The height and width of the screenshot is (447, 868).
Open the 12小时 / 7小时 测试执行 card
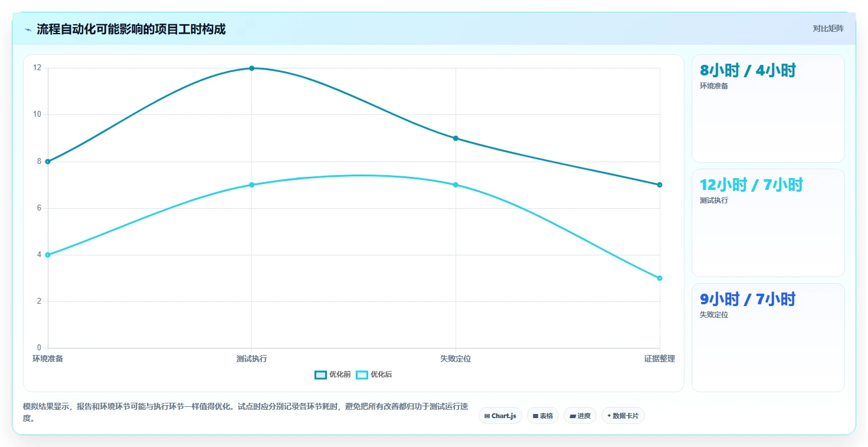coord(768,223)
